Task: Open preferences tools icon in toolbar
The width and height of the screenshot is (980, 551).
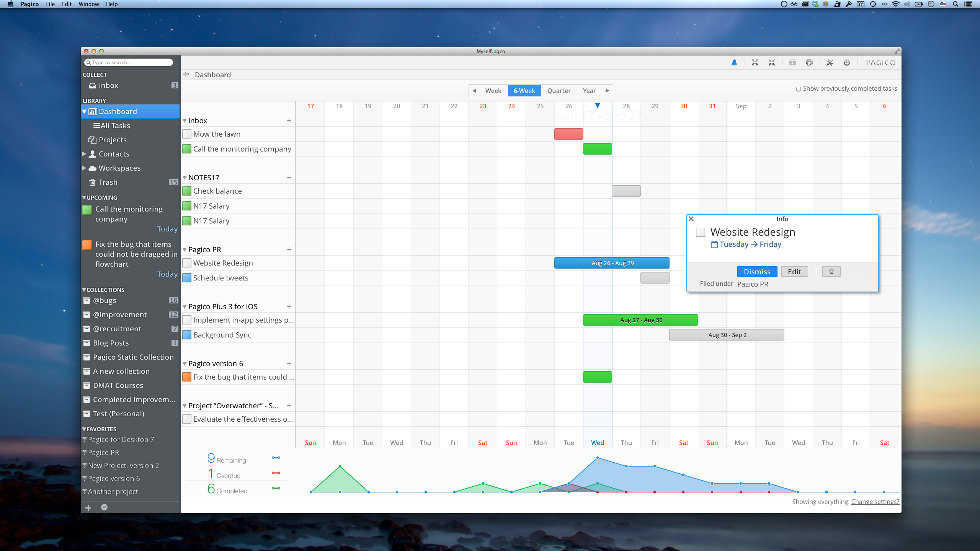Action: (x=830, y=63)
